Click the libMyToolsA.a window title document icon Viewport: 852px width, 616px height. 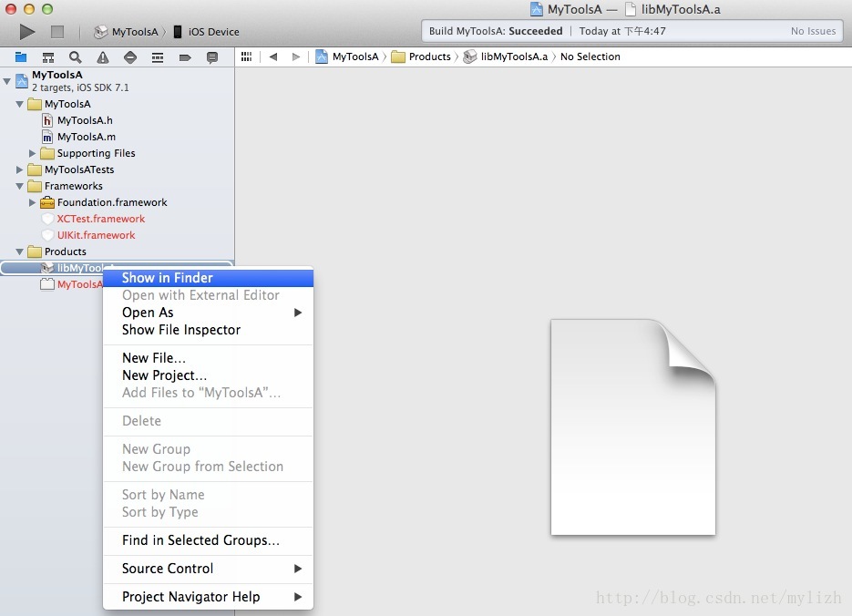(x=631, y=9)
